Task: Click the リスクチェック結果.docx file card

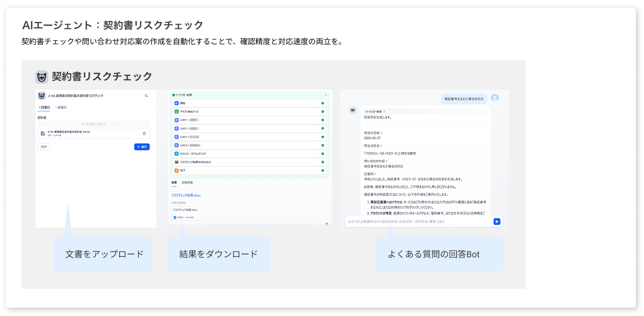Action: pyautogui.click(x=186, y=213)
